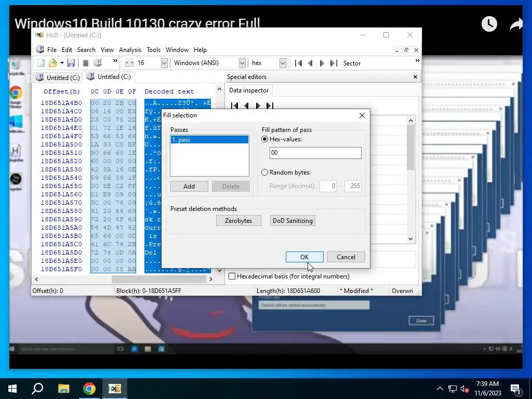The image size is (532, 399).
Task: Cancel the Fill selection dialog
Action: [346, 257]
